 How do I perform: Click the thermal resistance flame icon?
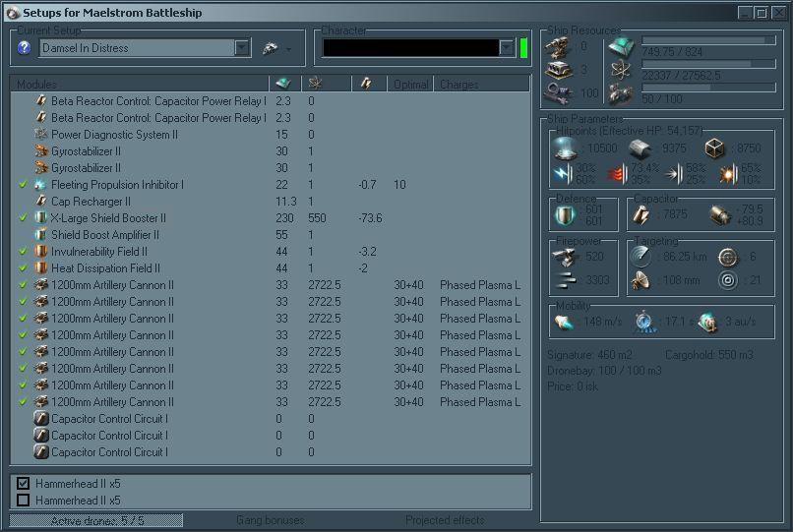click(617, 174)
